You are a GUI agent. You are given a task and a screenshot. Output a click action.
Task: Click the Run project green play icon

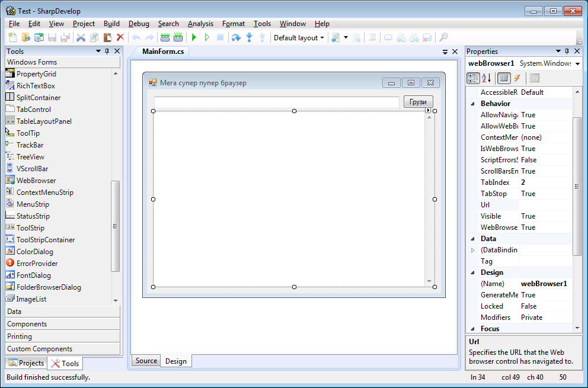pyautogui.click(x=194, y=37)
